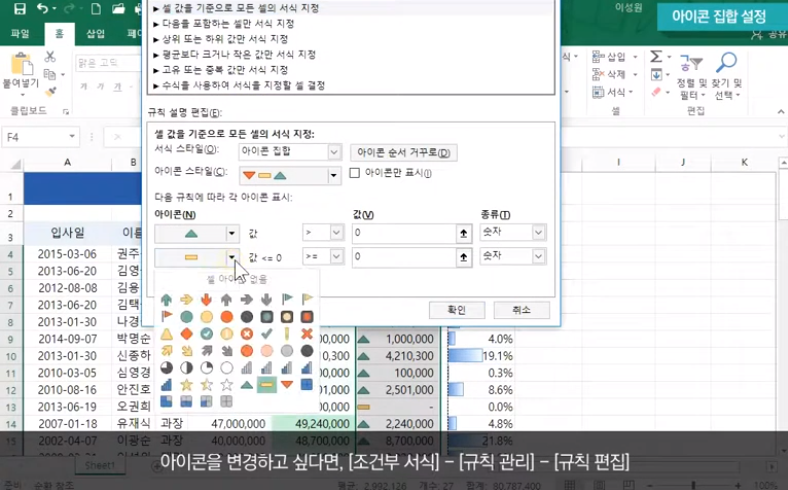Screen dimensions: 788x490
Task: Pick the empty star icon
Action: coord(227,385)
